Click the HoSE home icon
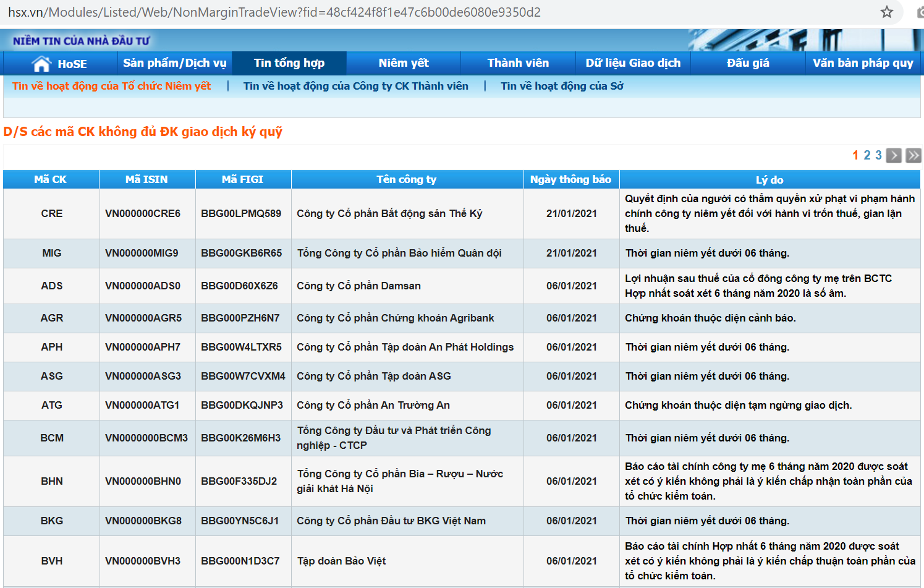Image resolution: width=924 pixels, height=588 pixels. coord(42,64)
